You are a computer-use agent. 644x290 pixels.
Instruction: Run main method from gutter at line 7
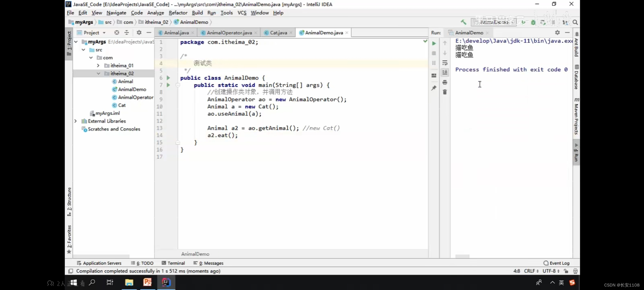(x=168, y=85)
